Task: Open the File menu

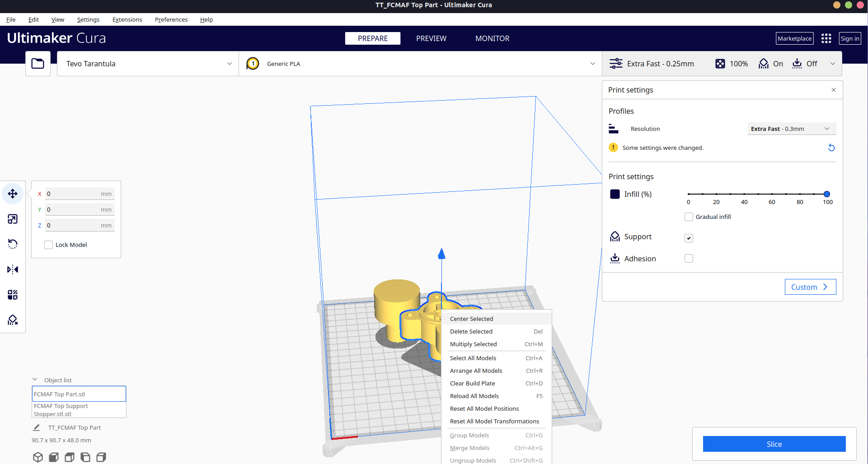Action: (x=11, y=19)
